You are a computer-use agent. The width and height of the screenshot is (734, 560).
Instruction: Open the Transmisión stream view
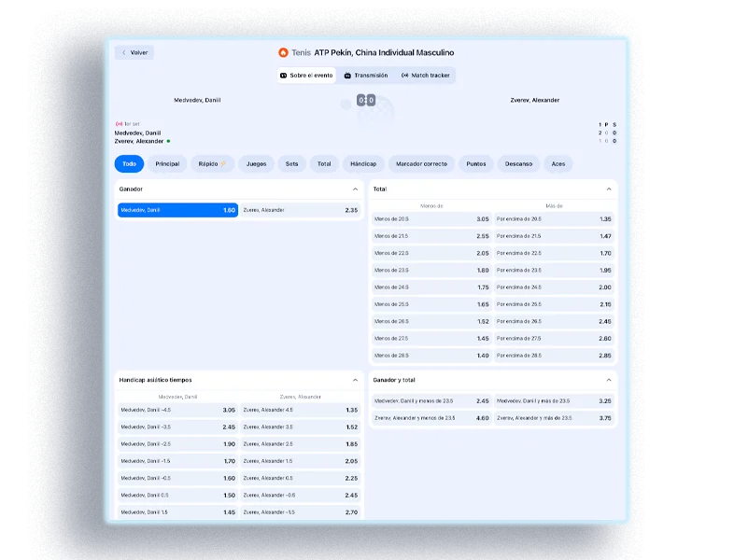[365, 76]
